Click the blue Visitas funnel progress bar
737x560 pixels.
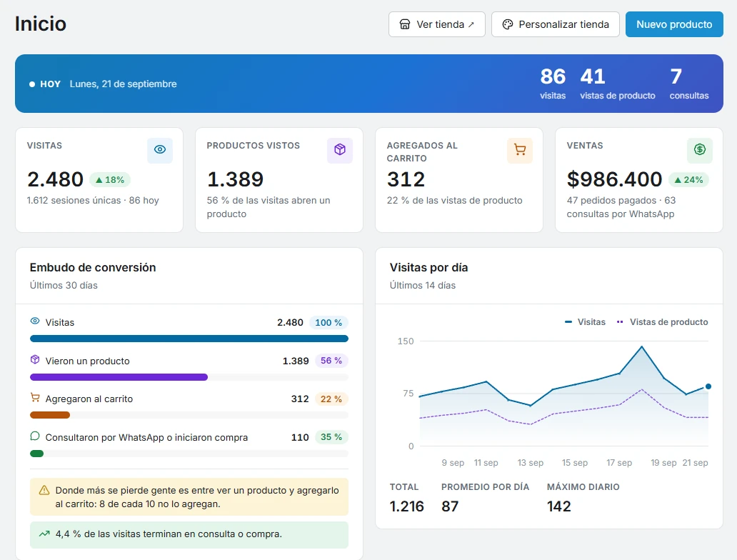click(x=189, y=339)
